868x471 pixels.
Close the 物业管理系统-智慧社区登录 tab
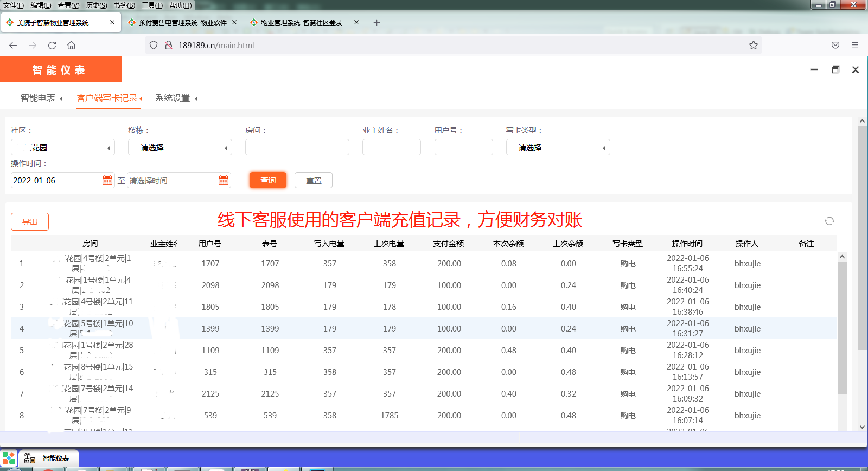tap(356, 23)
